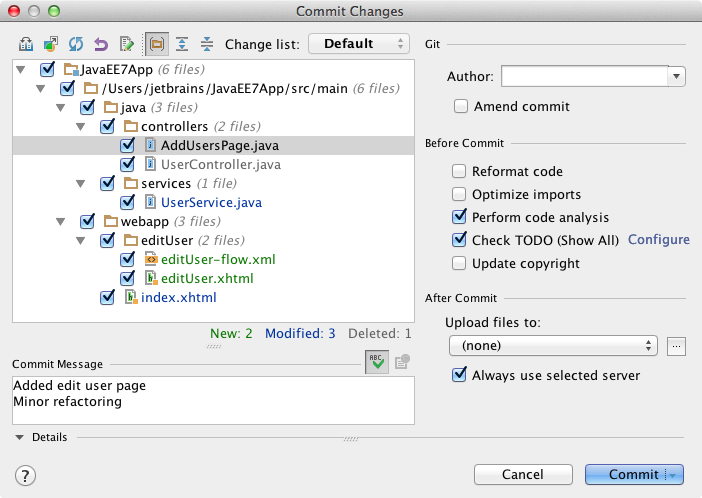This screenshot has width=702, height=498.
Task: Open the Upload files to dropdown
Action: point(553,346)
